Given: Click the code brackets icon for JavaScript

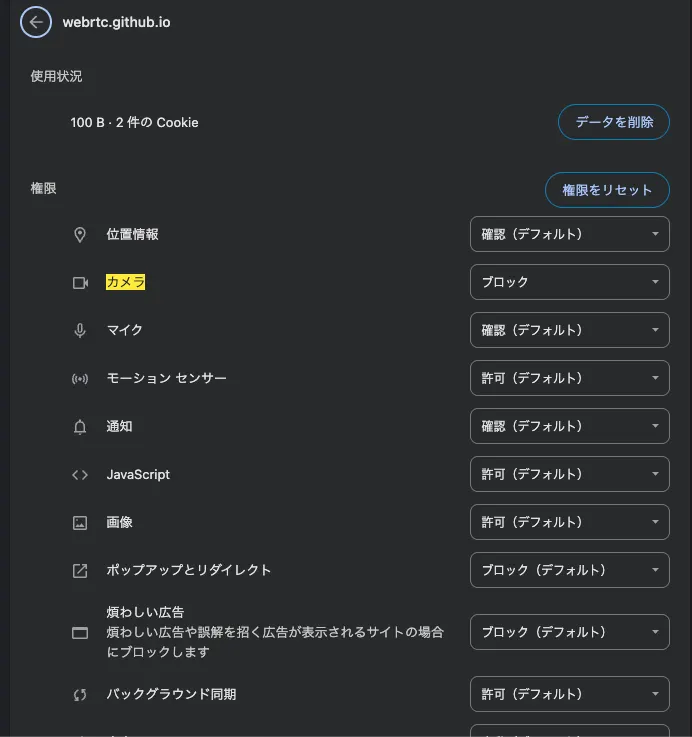Looking at the screenshot, I should point(80,475).
